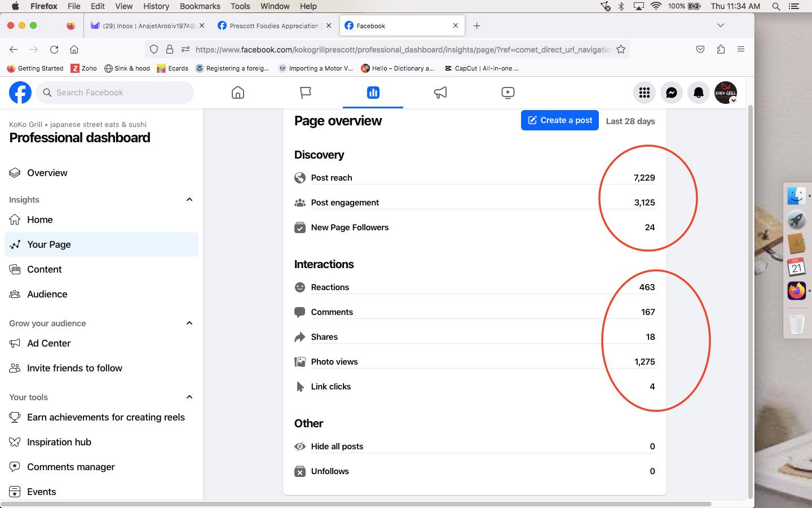Go back with browser back arrow

14,50
